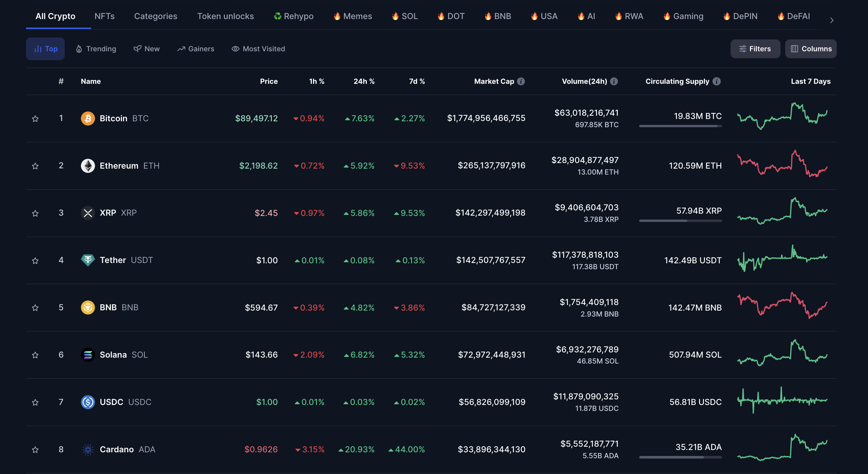Open the Columns customization menu
The image size is (868, 474).
(x=811, y=49)
